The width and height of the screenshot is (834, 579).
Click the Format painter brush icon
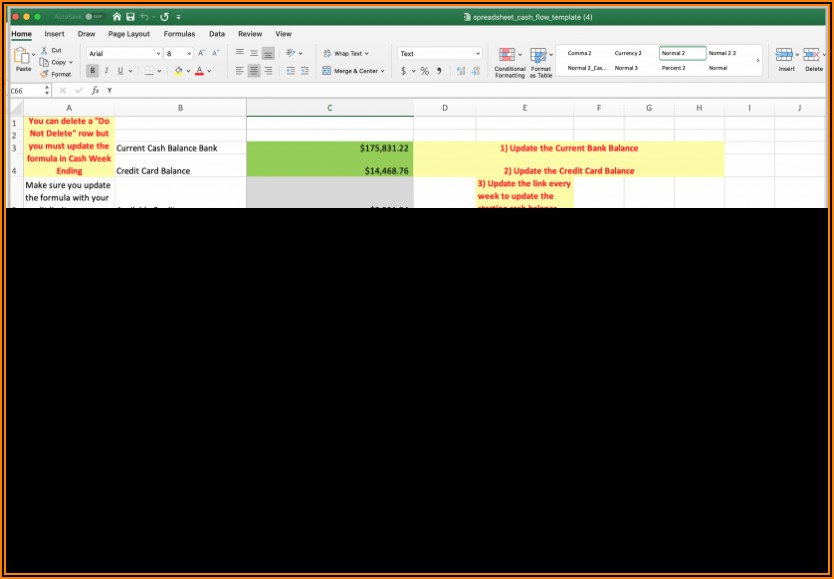pos(44,74)
